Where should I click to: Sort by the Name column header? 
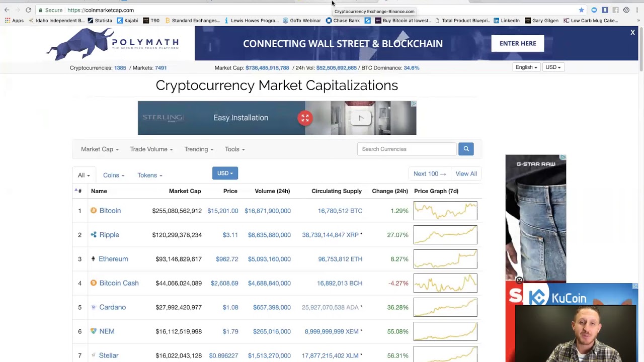99,191
